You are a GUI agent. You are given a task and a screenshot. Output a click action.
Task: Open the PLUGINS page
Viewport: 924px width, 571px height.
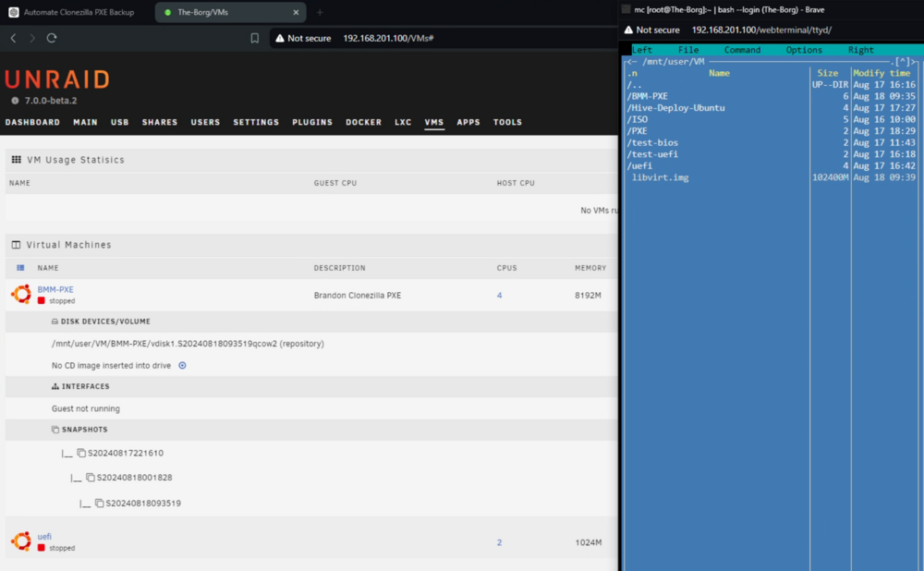coord(312,122)
